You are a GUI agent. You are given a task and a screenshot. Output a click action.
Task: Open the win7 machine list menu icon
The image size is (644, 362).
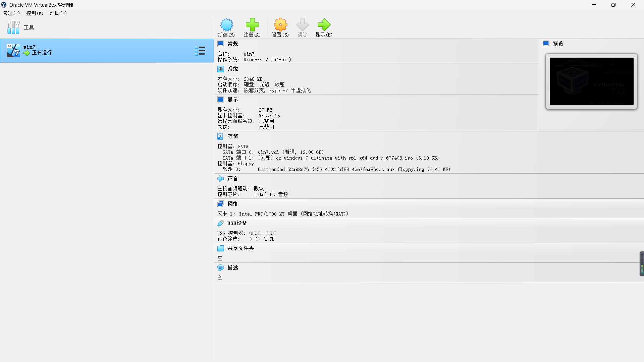pos(200,51)
